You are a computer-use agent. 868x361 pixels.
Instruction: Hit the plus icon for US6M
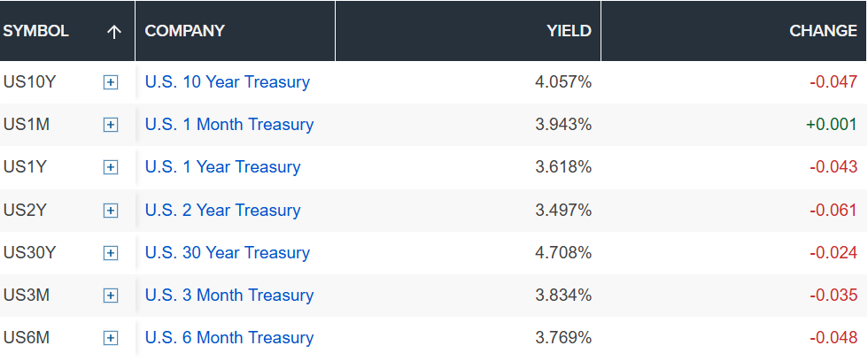click(x=111, y=338)
